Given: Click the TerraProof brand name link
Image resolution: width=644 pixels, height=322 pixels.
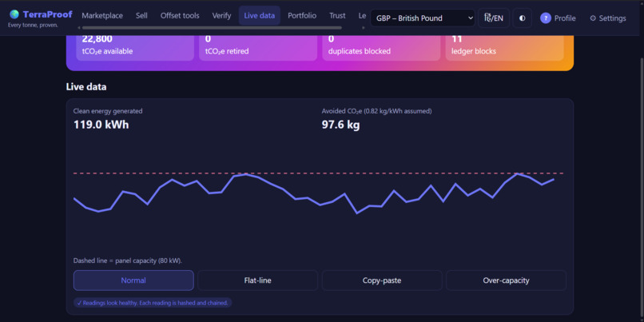Looking at the screenshot, I should pyautogui.click(x=48, y=14).
